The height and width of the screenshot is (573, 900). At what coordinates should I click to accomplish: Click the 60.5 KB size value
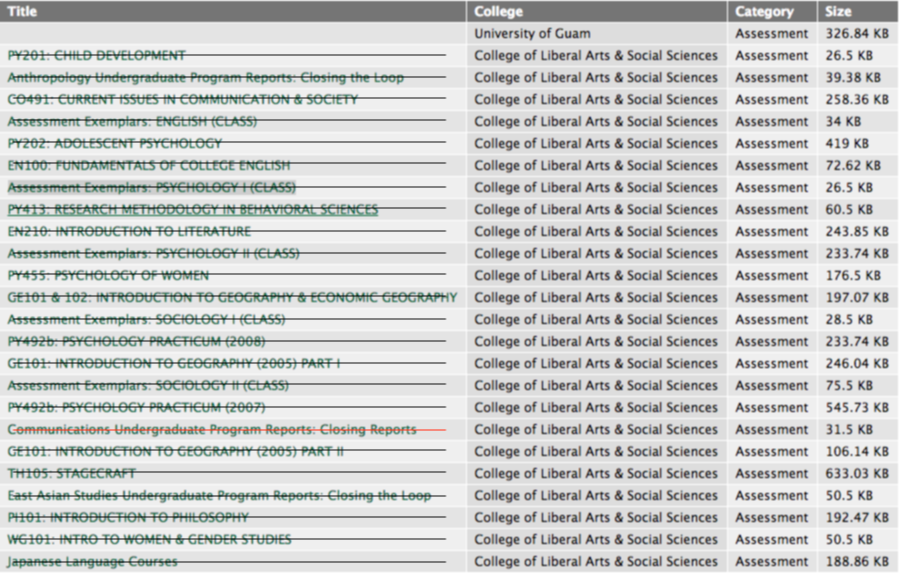click(x=849, y=210)
